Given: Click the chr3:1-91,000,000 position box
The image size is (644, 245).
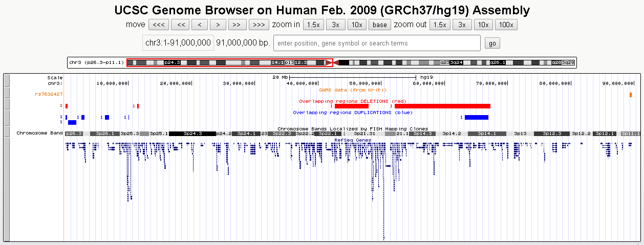Looking at the screenshot, I should coord(178,43).
